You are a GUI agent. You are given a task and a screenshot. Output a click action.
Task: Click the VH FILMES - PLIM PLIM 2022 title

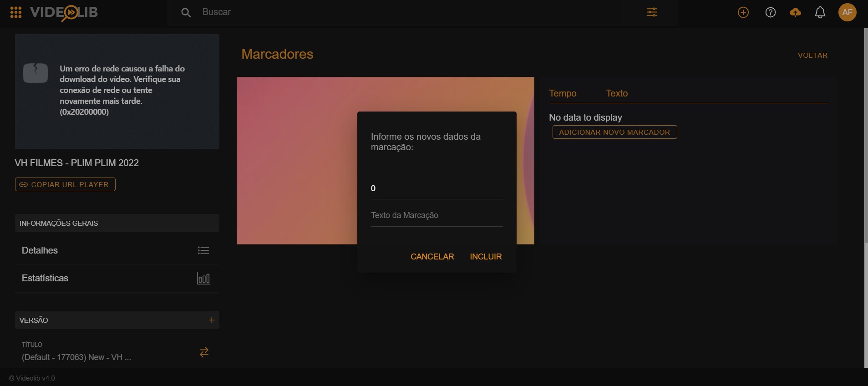click(76, 163)
